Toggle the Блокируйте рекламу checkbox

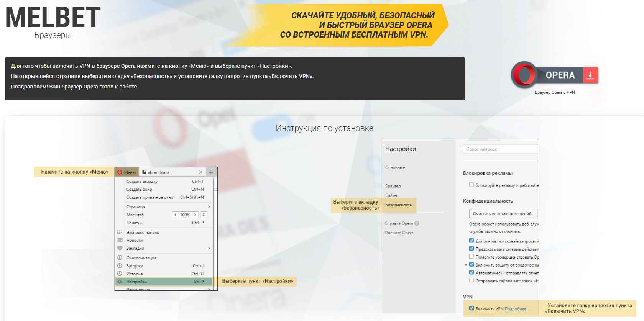[x=472, y=185]
